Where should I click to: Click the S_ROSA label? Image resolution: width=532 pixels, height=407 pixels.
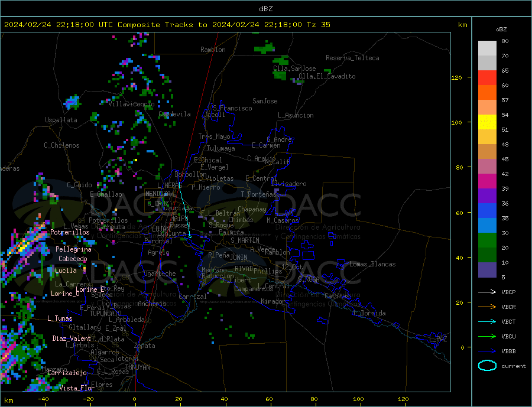coord(309,279)
